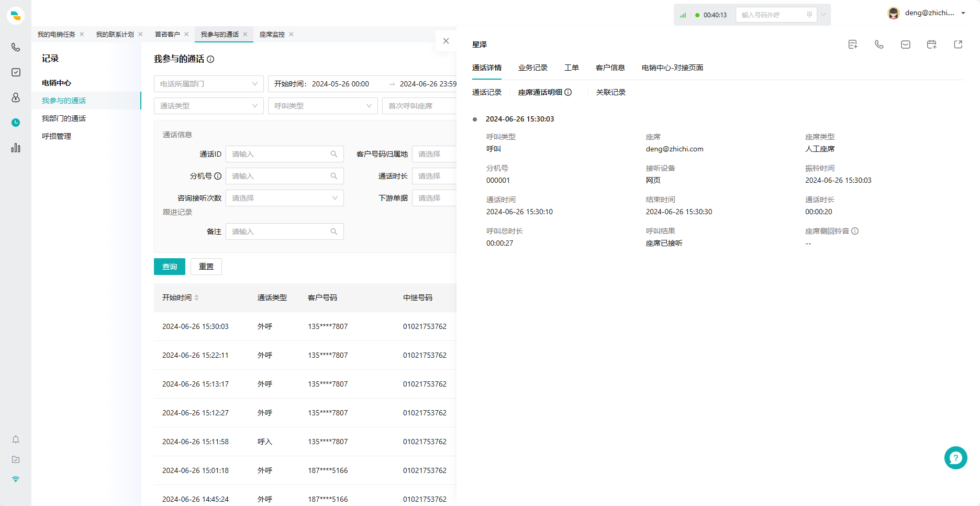Screen dimensions: 980x506
Task: Open the 客户信息 tab
Action: coord(610,68)
